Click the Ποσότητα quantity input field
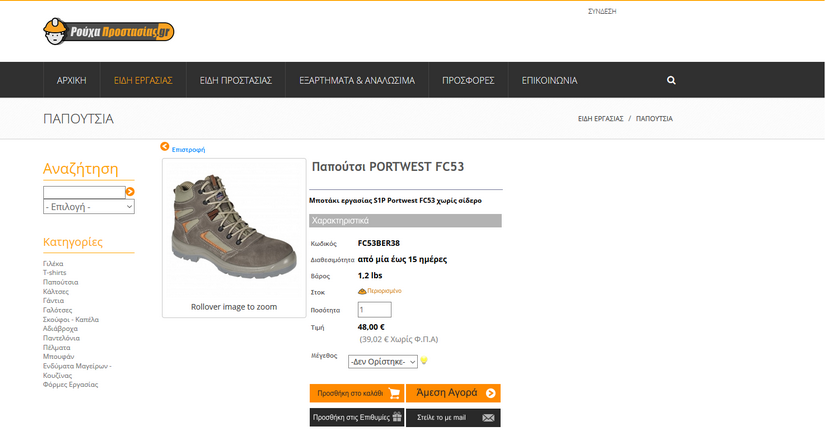 [374, 310]
